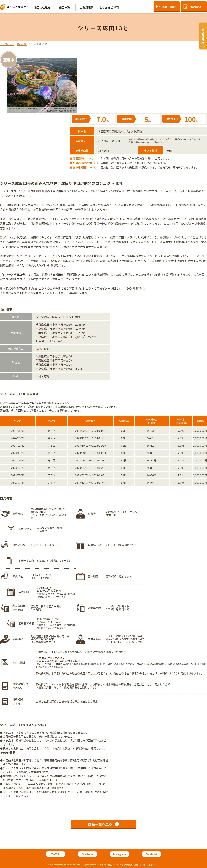Viewport: 207px width, 868px height.
Task: Click the calendar icon beside 契約期間
Action: click(11, 592)
